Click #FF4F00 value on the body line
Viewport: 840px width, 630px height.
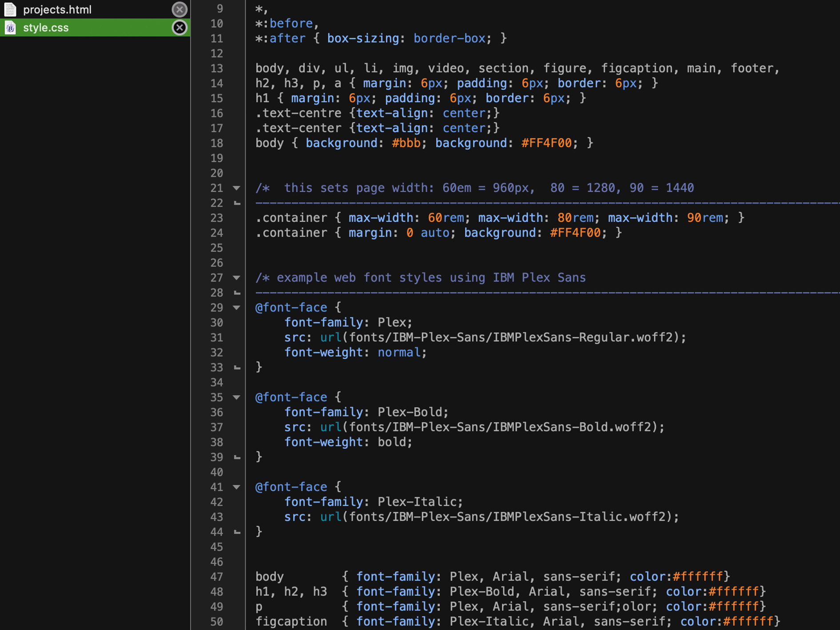click(x=547, y=143)
